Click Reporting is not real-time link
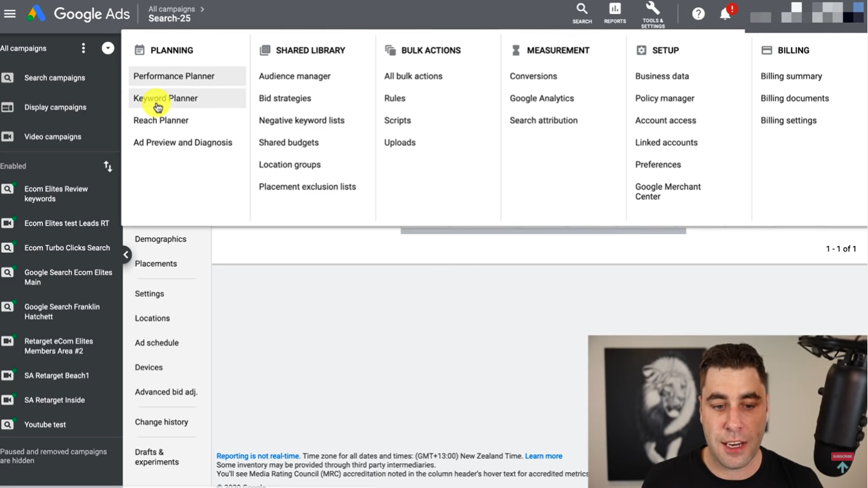This screenshot has width=868, height=488. (258, 456)
